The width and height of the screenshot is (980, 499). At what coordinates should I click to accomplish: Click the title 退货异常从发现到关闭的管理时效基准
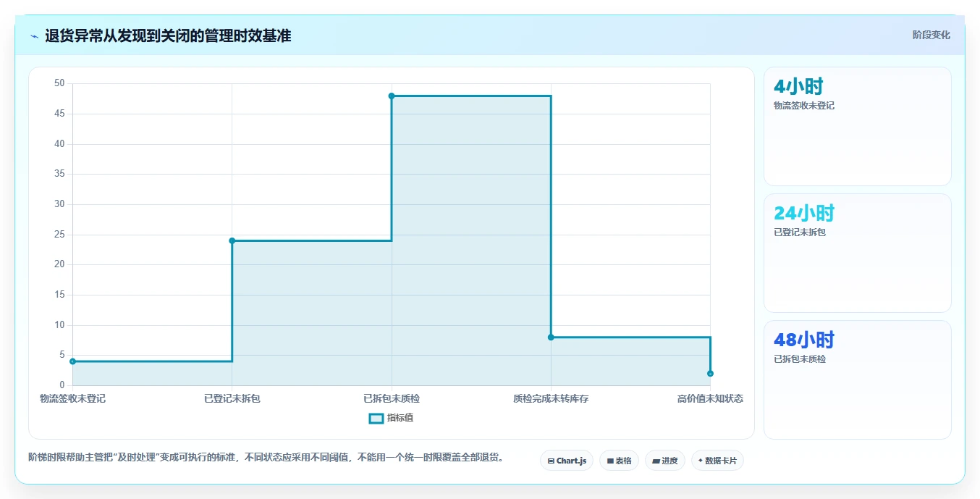(168, 35)
